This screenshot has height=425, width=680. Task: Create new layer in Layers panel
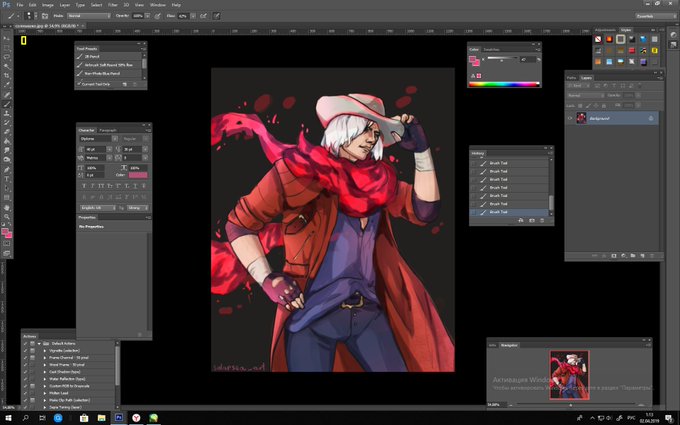tap(642, 256)
